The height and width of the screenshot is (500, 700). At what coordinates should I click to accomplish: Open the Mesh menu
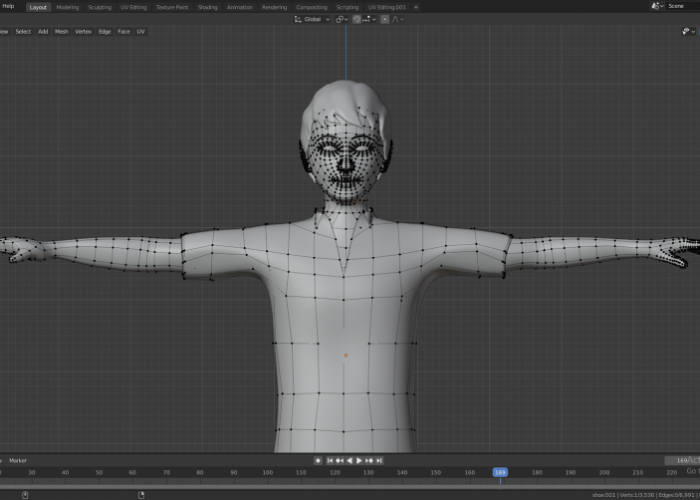61,31
